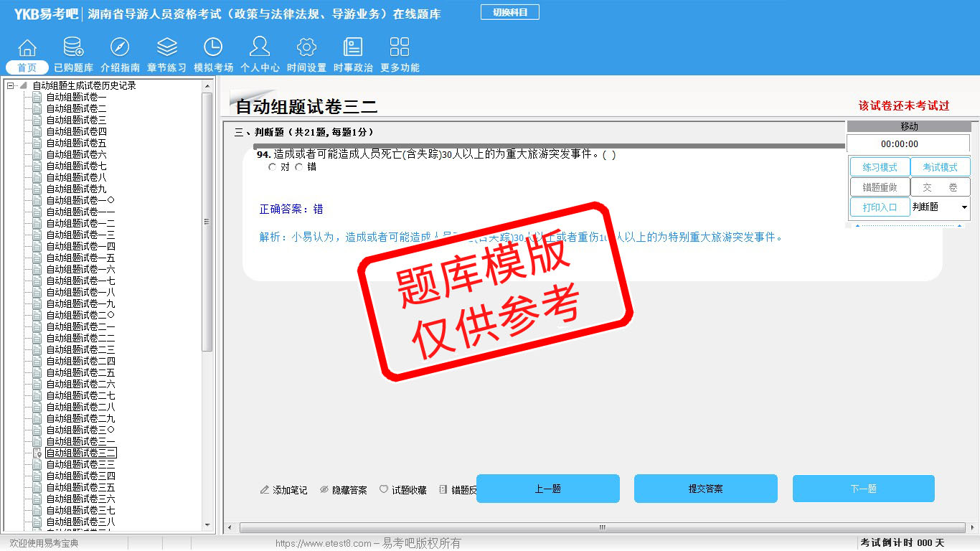
Task: Select the 错 radio option
Action: [x=299, y=167]
